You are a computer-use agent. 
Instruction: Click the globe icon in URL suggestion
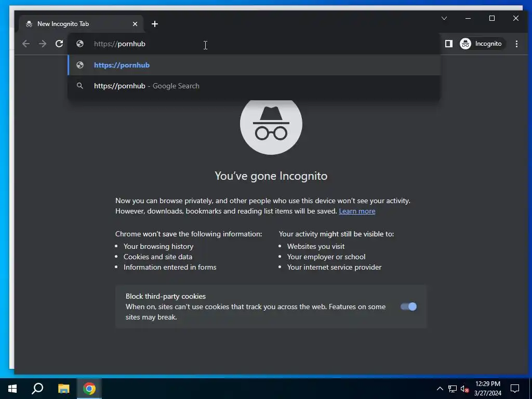click(80, 65)
